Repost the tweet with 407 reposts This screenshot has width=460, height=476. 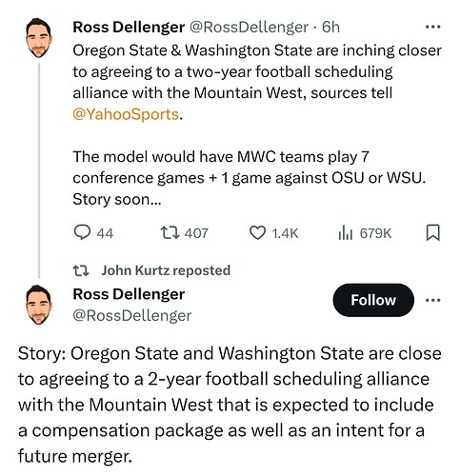pyautogui.click(x=170, y=232)
